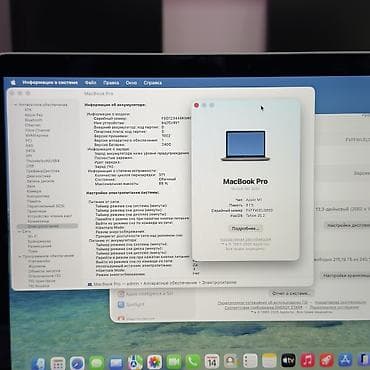Viewport: 370px width, 370px height.
Task: Collapse the Сеть section in sidebar
Action: click(19, 231)
